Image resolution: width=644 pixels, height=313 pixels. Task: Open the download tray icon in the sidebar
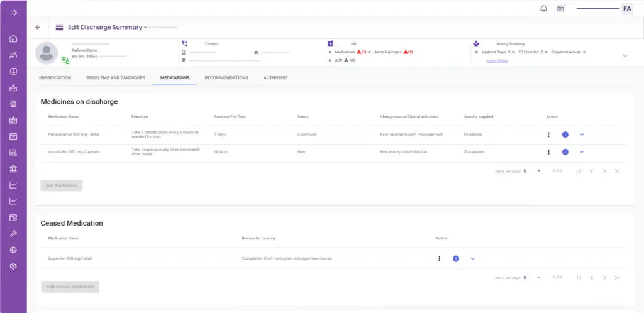coord(13,87)
